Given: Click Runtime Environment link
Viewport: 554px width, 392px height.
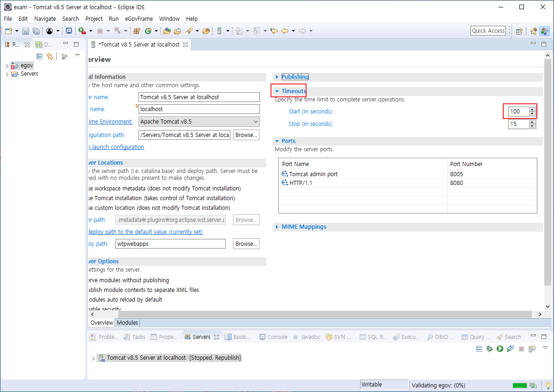Looking at the screenshot, I should point(110,122).
